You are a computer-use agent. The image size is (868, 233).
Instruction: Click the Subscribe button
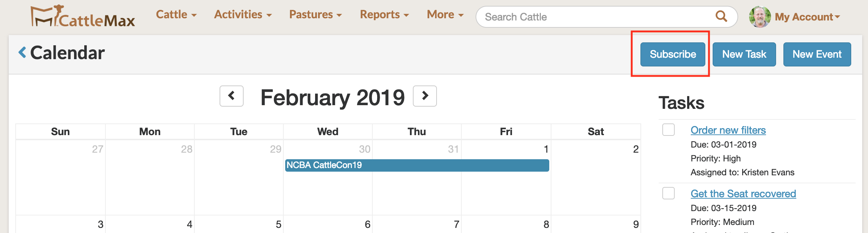point(672,54)
